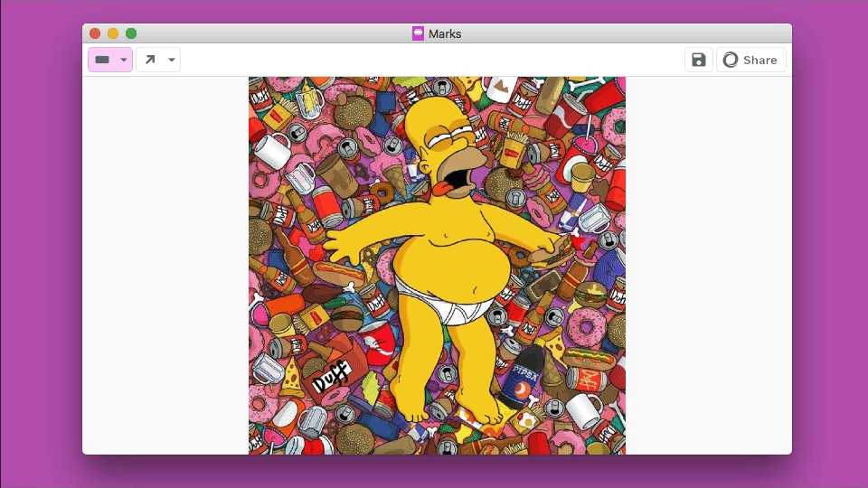The height and width of the screenshot is (488, 868).
Task: Maximize the Marks window
Action: (x=131, y=33)
